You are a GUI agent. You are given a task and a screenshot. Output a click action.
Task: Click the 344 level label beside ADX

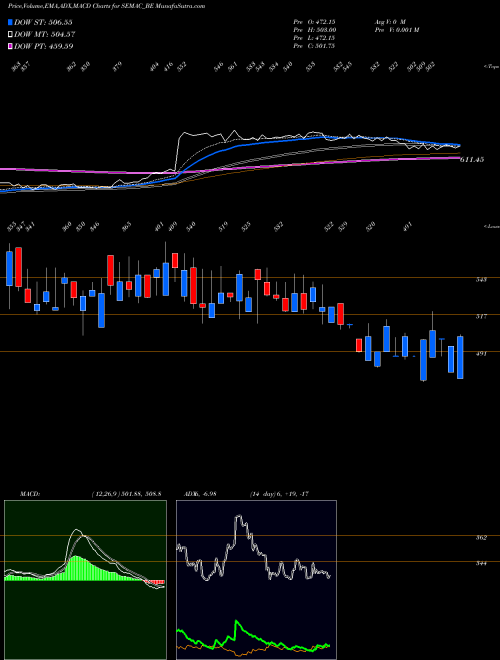[481, 563]
